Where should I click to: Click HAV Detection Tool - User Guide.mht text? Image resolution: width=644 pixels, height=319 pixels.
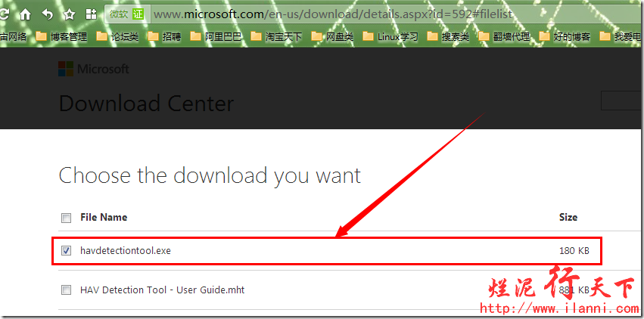tap(162, 290)
